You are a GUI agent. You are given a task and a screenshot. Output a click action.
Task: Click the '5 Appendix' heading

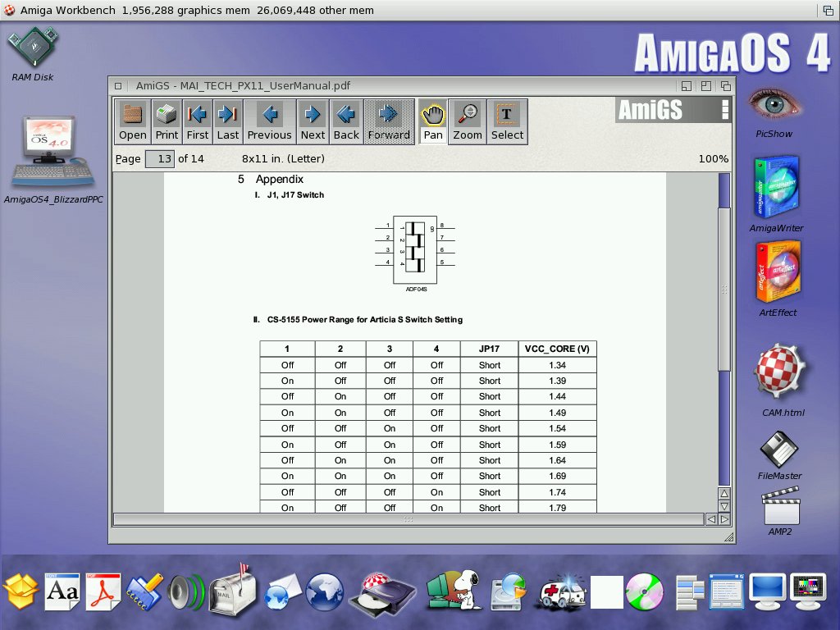(x=271, y=180)
